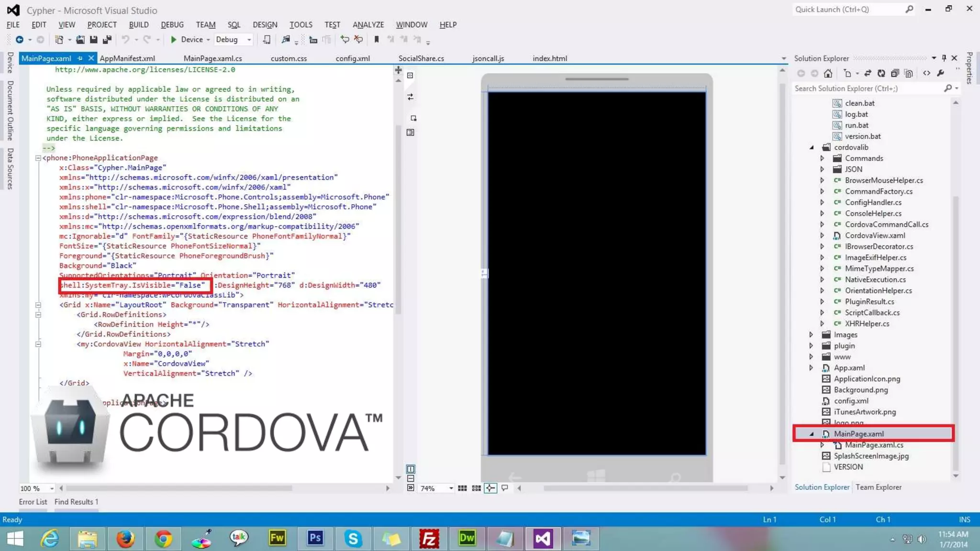
Task: Toggle show snap grid in designer
Action: 462,488
